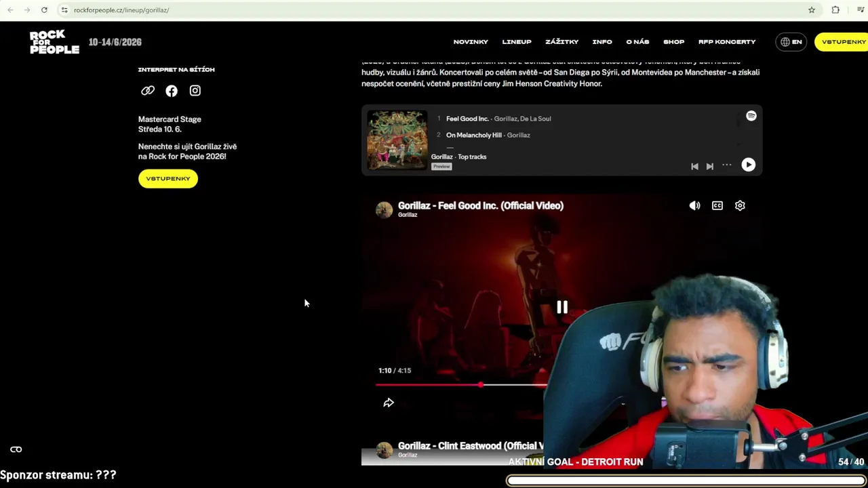Click Gorillaz · Top tracks title

[459, 157]
